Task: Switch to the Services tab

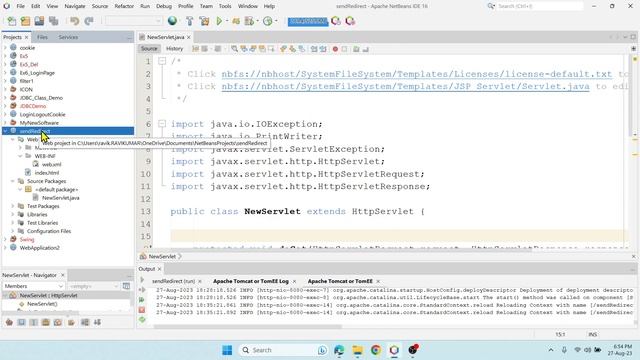Action: tap(68, 37)
